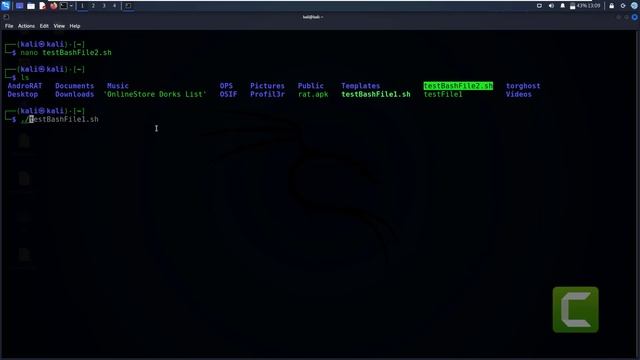Viewport: 640px width, 360px height.
Task: Click the battery 43% indicator
Action: (578, 6)
